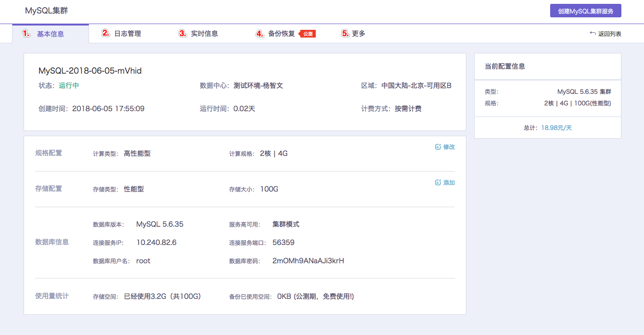
Task: Select the cluster name MySQL-2018-06-05-mVhid
Action: [x=90, y=71]
